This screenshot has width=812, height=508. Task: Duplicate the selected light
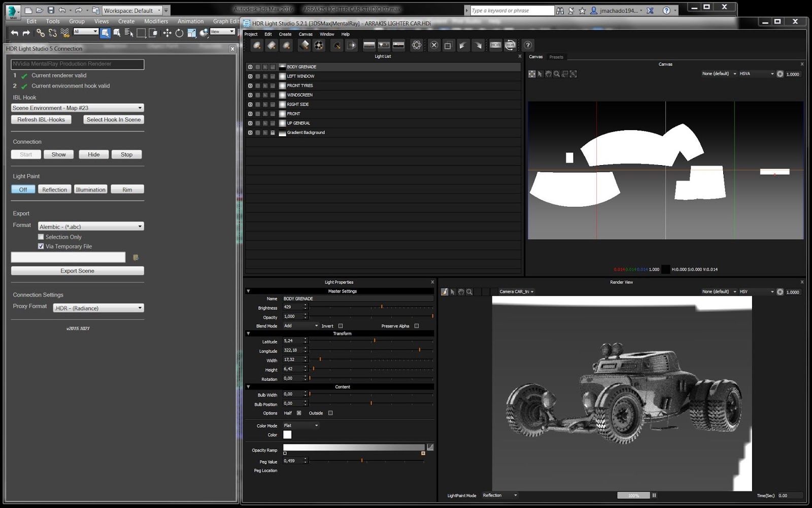point(448,45)
